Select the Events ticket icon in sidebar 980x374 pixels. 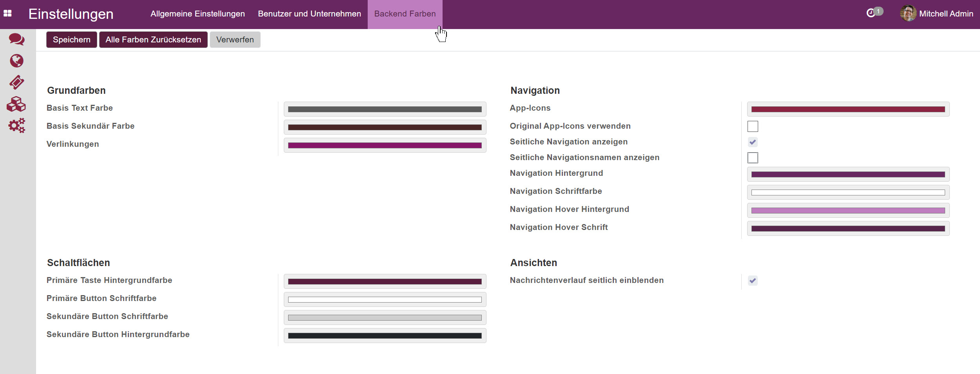[16, 82]
